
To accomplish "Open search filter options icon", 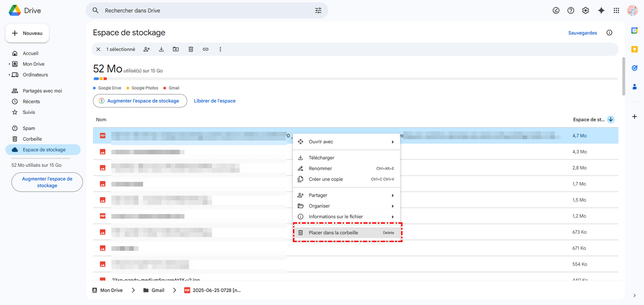I will click(x=318, y=10).
